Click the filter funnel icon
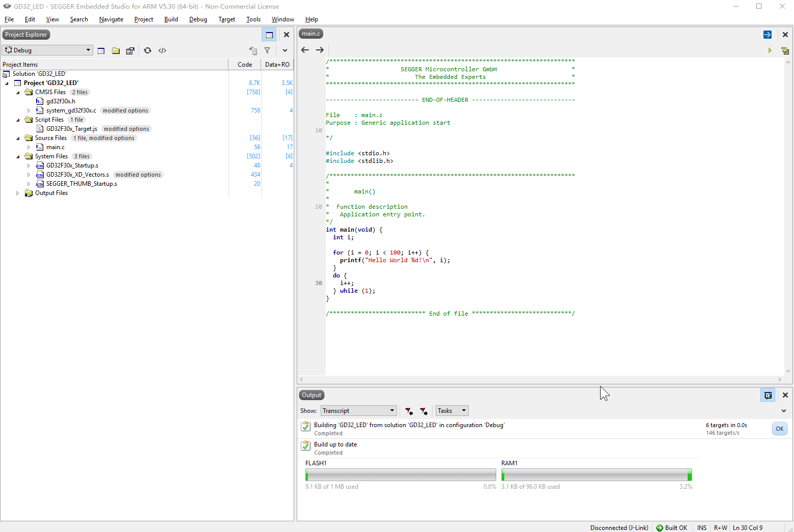The height and width of the screenshot is (532, 794). pos(267,50)
